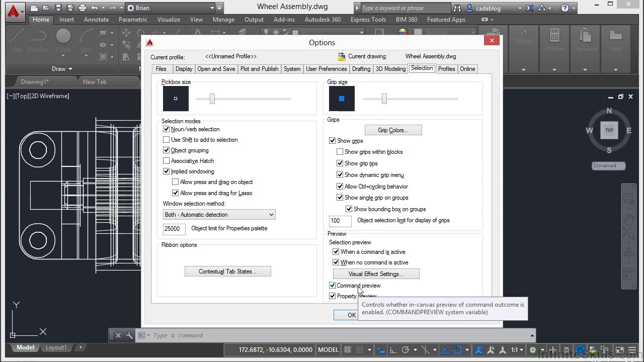Click the Grip size slider handle
The width and height of the screenshot is (644, 362).
click(x=384, y=99)
